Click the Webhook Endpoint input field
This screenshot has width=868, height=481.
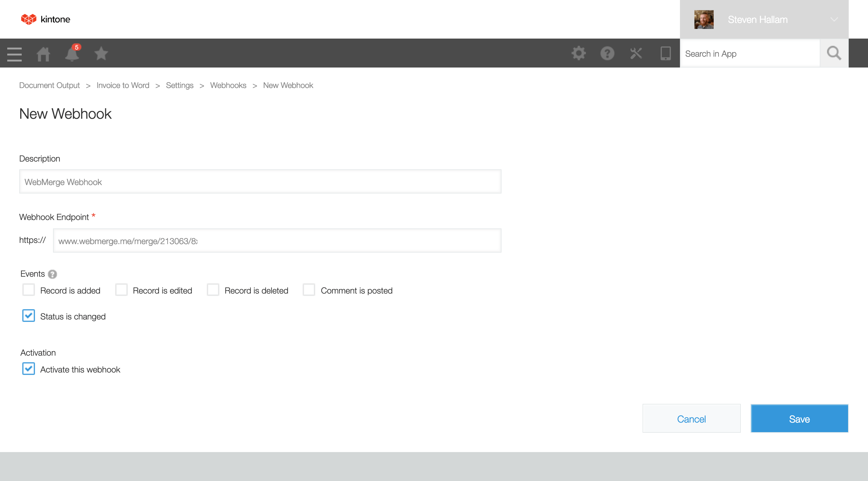point(277,241)
